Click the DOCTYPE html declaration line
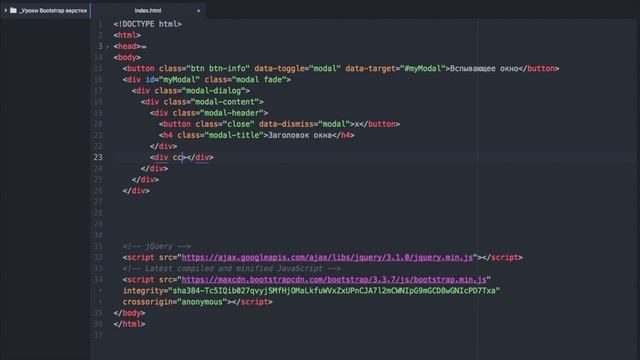Image resolution: width=640 pixels, height=360 pixels. (147, 24)
